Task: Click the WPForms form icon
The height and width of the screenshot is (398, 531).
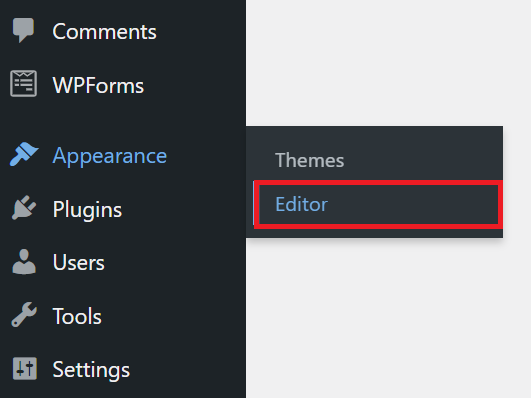Action: (x=23, y=83)
